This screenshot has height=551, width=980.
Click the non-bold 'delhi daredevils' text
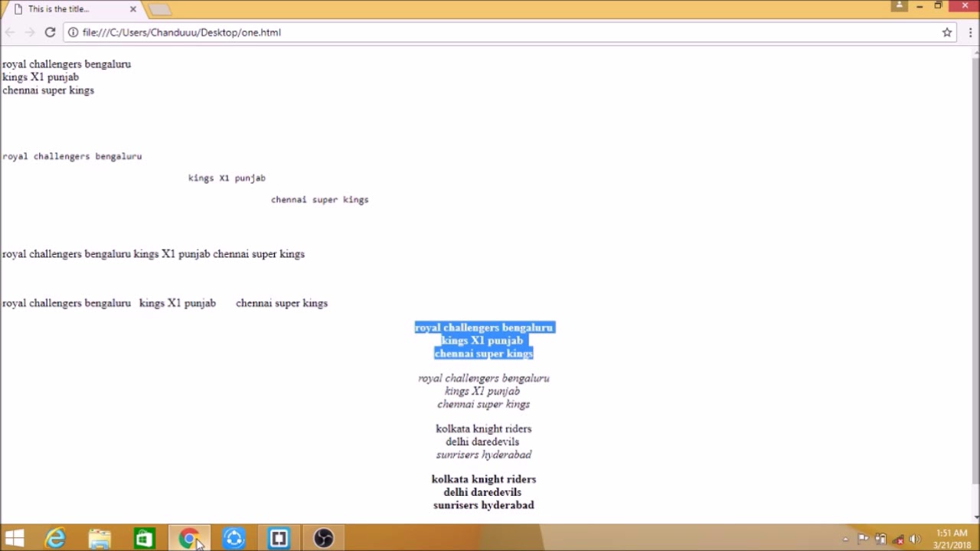click(482, 442)
